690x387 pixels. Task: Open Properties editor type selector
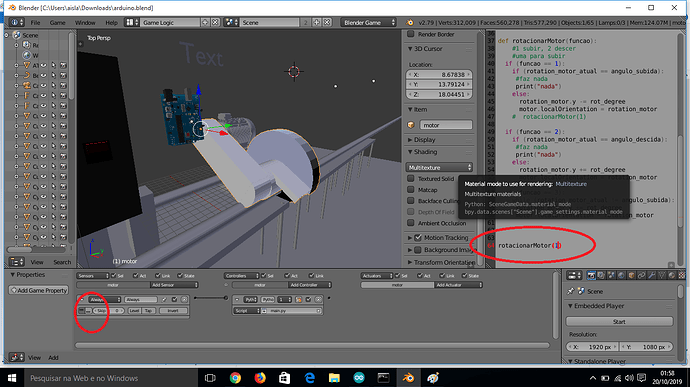click(574, 275)
